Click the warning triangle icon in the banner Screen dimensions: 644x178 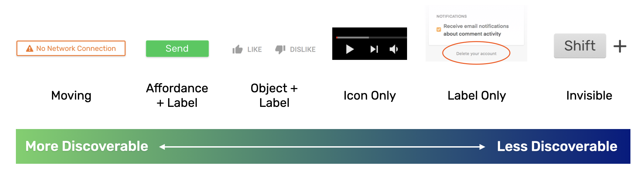click(29, 49)
